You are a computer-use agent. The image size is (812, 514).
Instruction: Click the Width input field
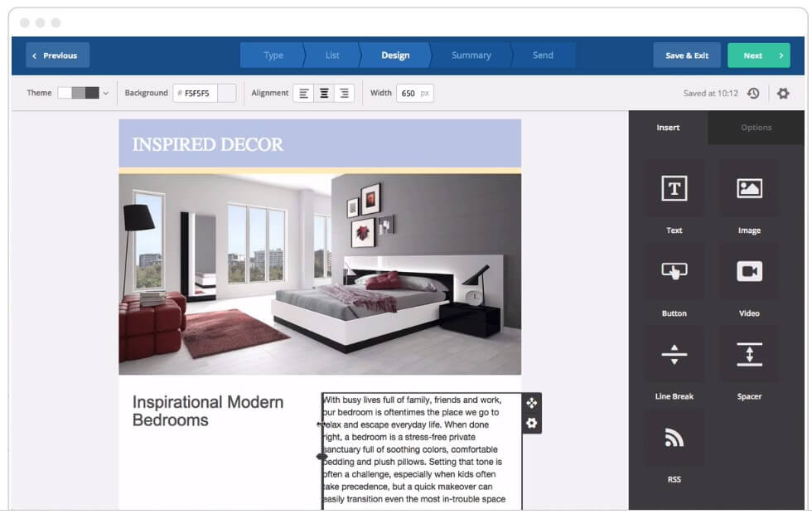[x=410, y=93]
